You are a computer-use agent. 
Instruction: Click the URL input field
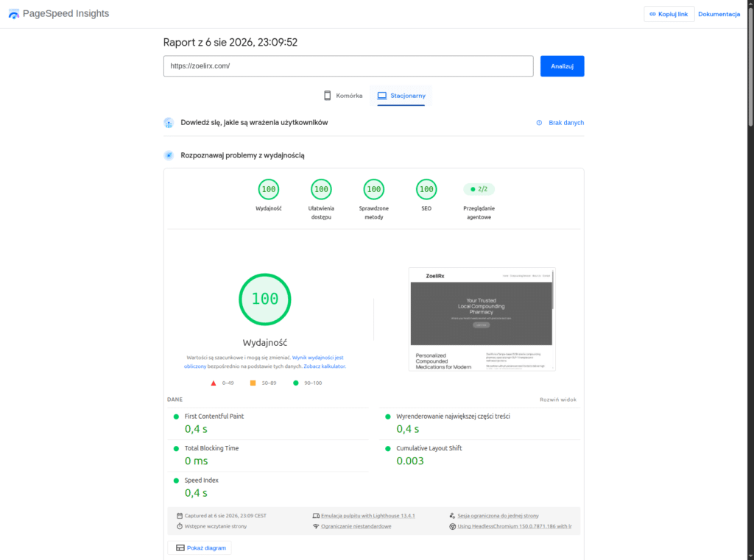pyautogui.click(x=348, y=66)
